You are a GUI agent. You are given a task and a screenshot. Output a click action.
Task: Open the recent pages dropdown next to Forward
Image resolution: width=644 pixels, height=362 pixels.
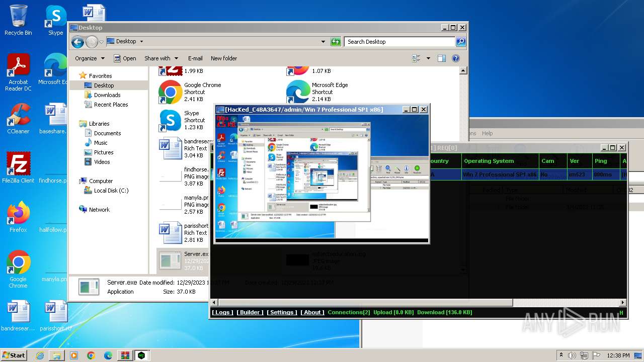(x=102, y=42)
